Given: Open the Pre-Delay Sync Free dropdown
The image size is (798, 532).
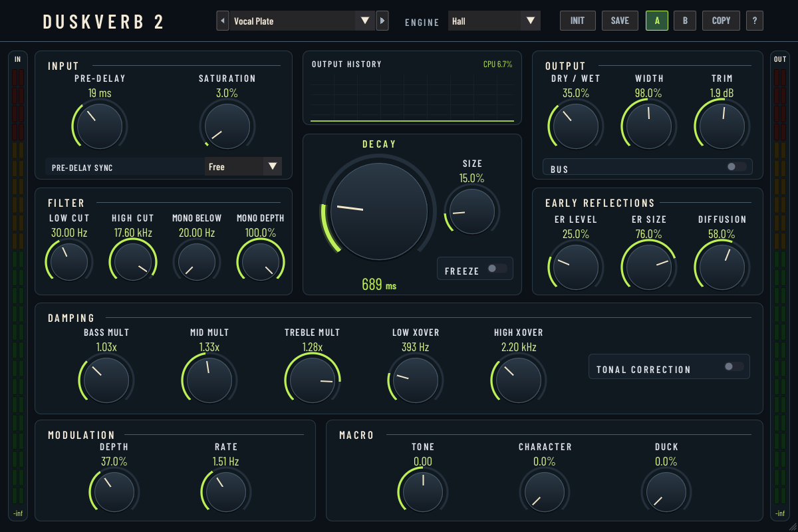Looking at the screenshot, I should click(243, 166).
